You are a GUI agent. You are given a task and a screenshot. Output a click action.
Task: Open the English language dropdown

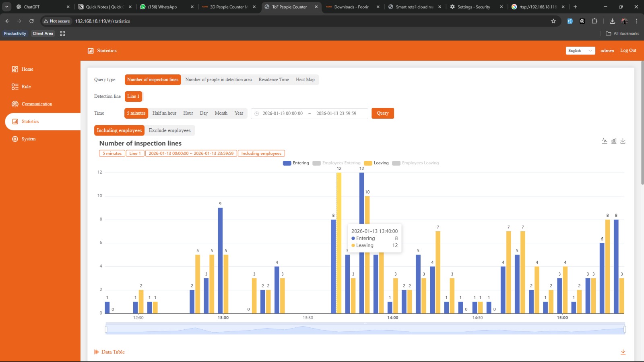pyautogui.click(x=580, y=51)
